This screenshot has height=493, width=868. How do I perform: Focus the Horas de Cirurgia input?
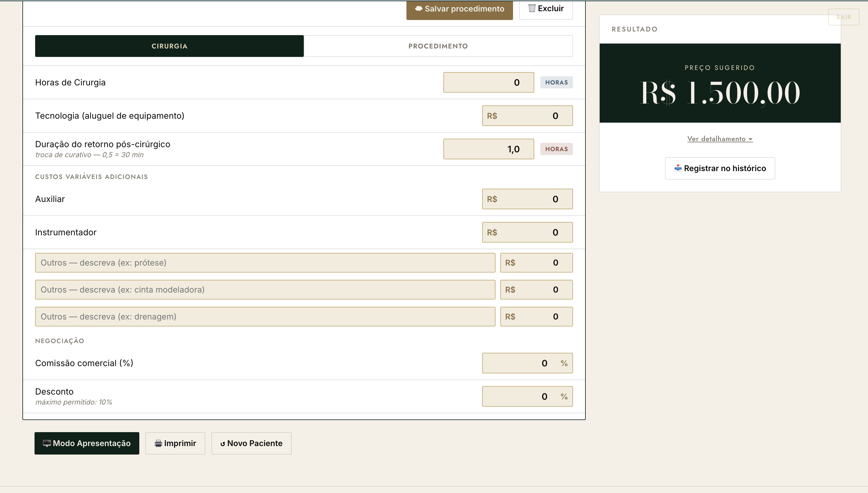tap(489, 82)
